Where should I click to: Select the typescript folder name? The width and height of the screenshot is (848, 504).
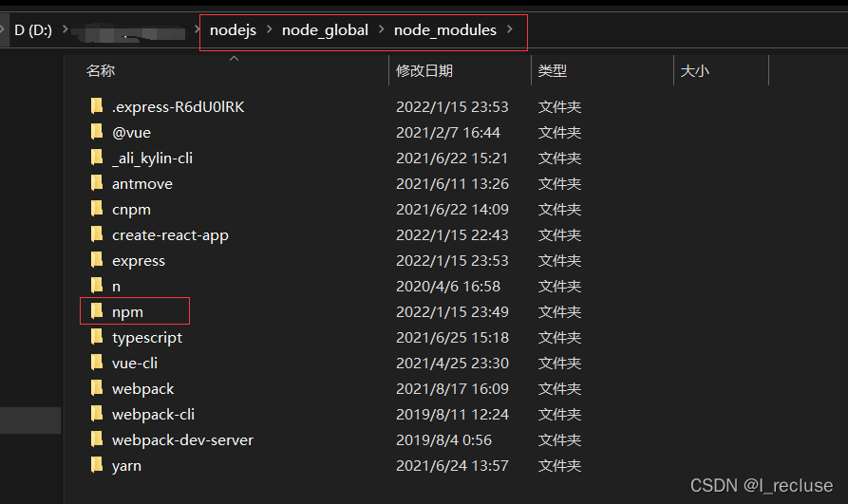(x=147, y=338)
